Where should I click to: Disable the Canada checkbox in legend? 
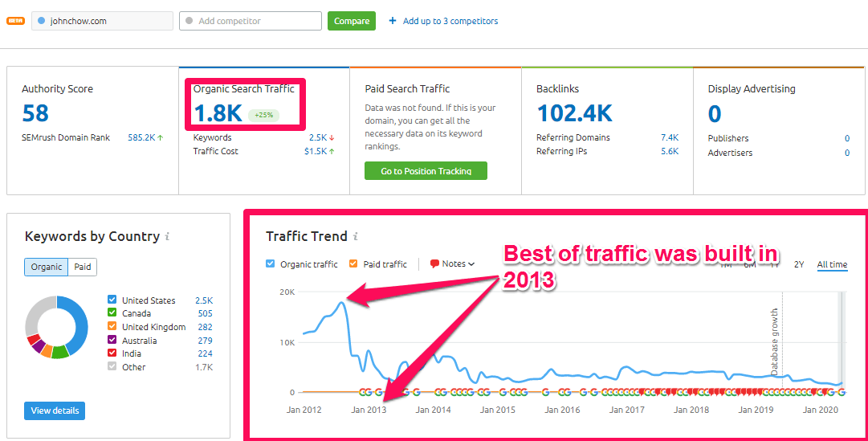tap(112, 313)
